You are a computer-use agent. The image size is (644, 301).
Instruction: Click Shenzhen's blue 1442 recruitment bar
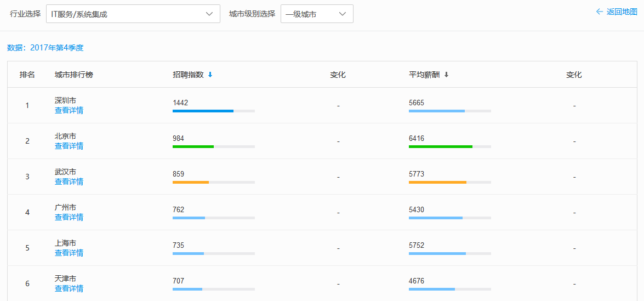203,111
